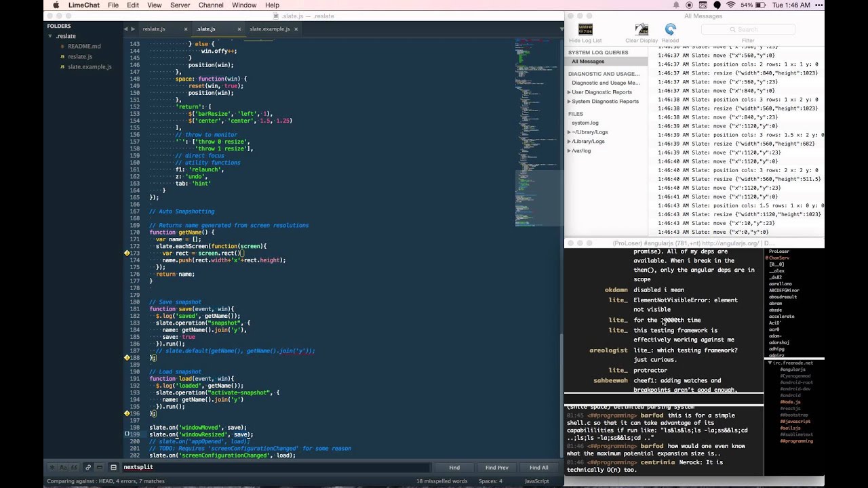The width and height of the screenshot is (868, 488).
Task: Expand the ~/Library/Logs entry
Action: pos(570,132)
